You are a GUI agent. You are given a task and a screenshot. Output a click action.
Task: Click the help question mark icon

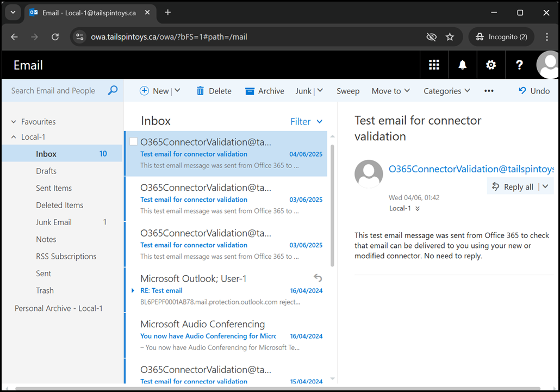point(519,65)
